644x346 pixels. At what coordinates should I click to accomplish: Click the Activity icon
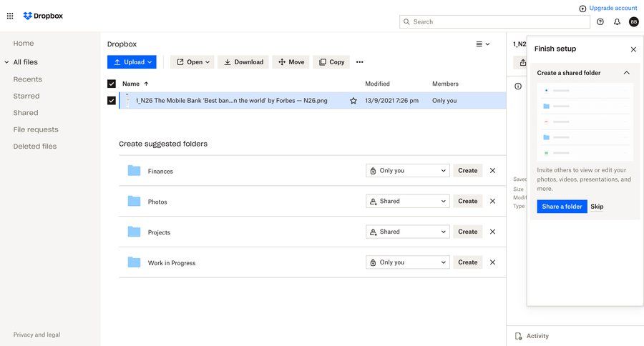coord(518,336)
